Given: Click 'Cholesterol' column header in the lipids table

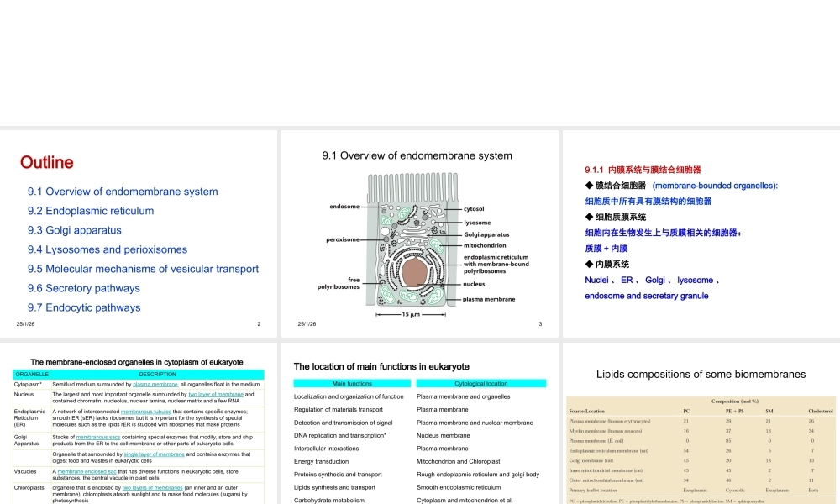Looking at the screenshot, I should pos(821,412).
